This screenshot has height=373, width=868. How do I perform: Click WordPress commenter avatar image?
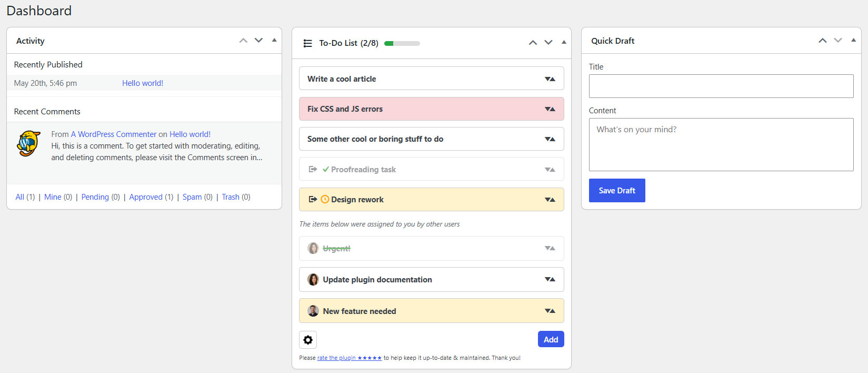pyautogui.click(x=28, y=143)
